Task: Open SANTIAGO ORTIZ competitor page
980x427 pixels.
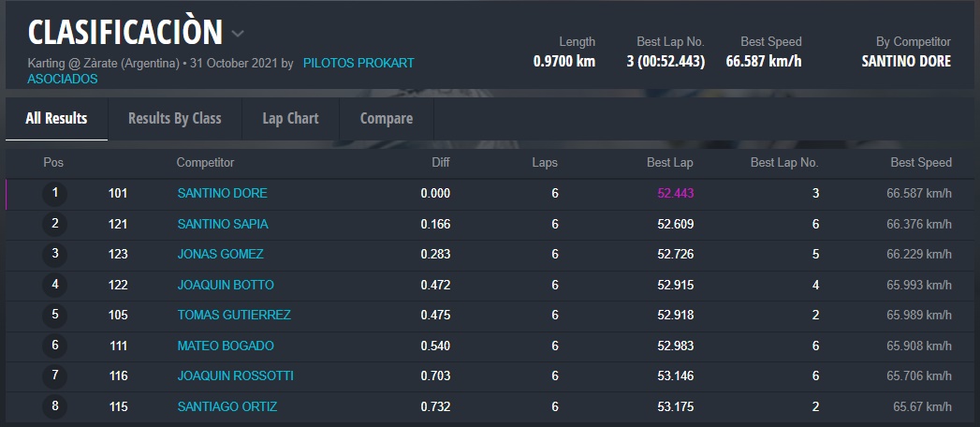Action: point(227,407)
